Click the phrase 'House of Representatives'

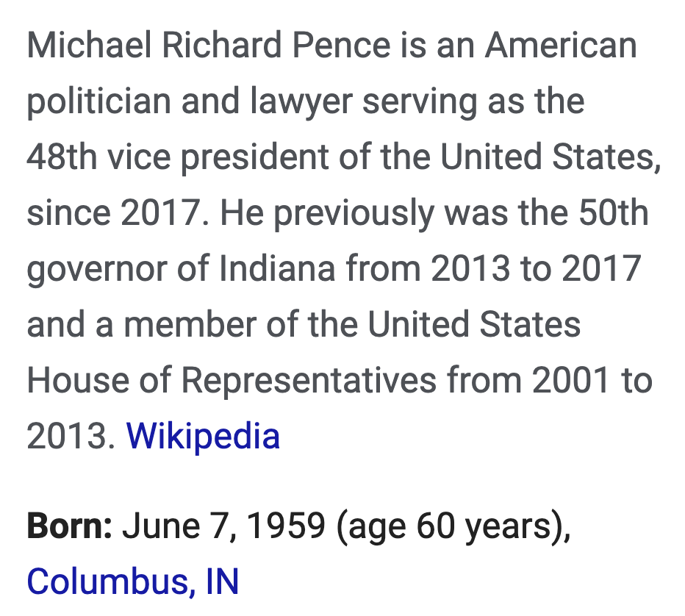[232, 380]
